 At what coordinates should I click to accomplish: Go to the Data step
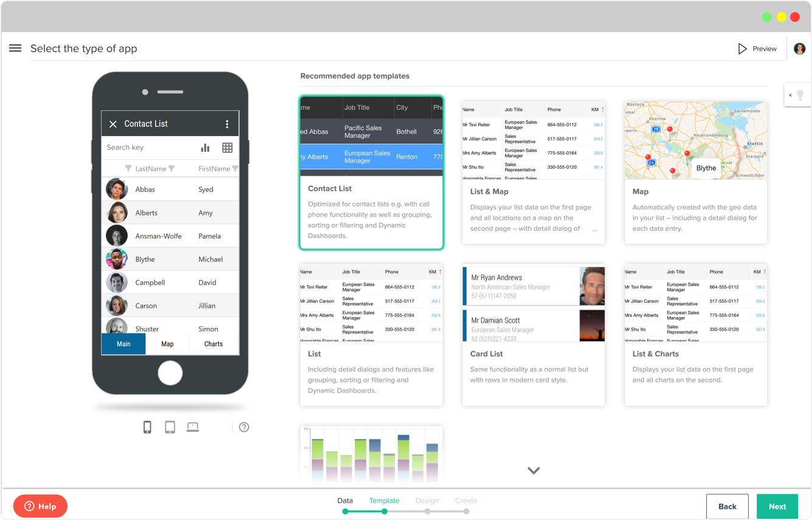click(345, 501)
